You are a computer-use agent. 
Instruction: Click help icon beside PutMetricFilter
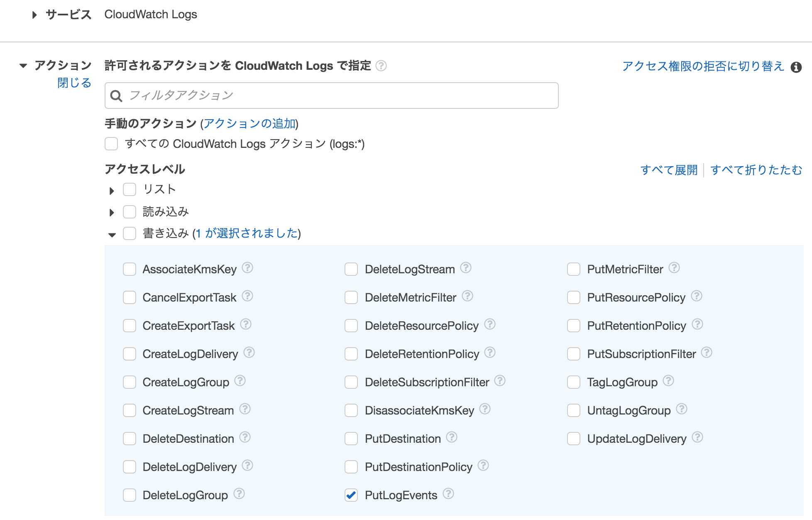click(x=674, y=268)
